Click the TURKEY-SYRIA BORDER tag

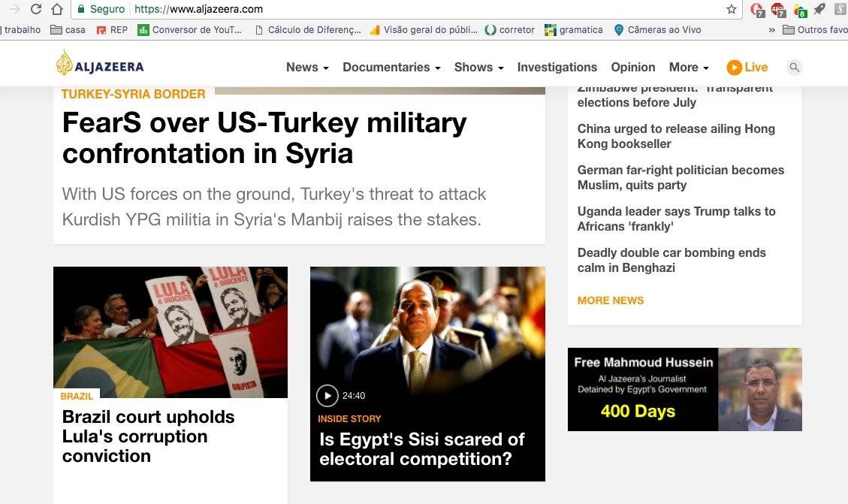coord(133,94)
